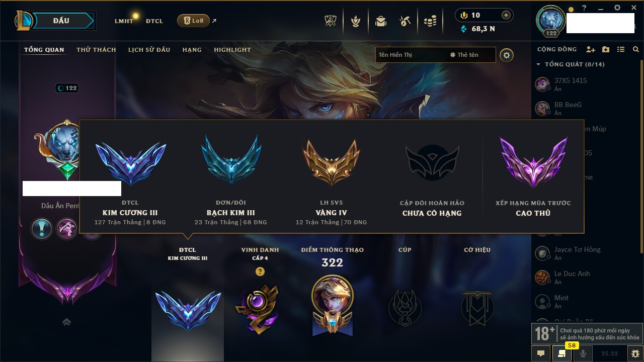Switch to the Lịch Sử Đấu tab
This screenshot has width=644, height=362.
[149, 50]
